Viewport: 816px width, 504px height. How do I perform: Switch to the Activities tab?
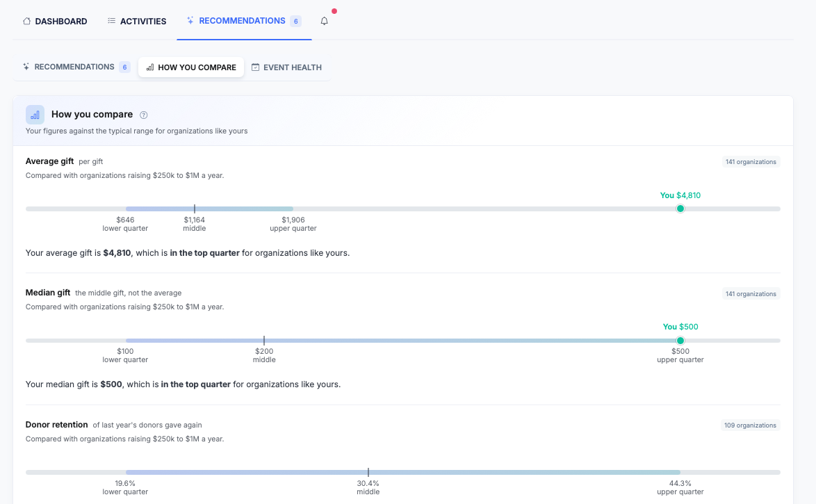tap(137, 22)
